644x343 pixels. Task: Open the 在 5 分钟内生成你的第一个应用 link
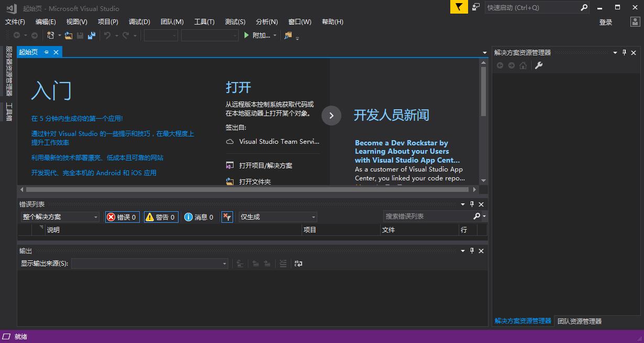77,119
